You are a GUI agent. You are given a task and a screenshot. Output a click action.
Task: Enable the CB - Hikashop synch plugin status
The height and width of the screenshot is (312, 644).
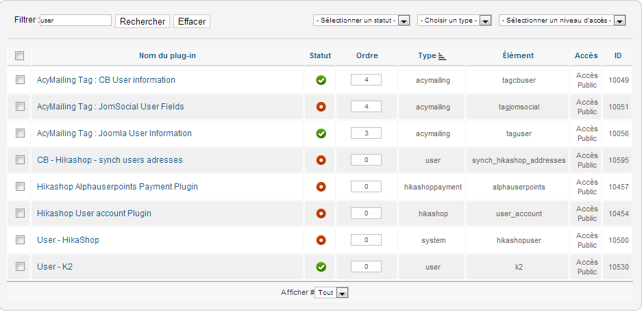321,160
